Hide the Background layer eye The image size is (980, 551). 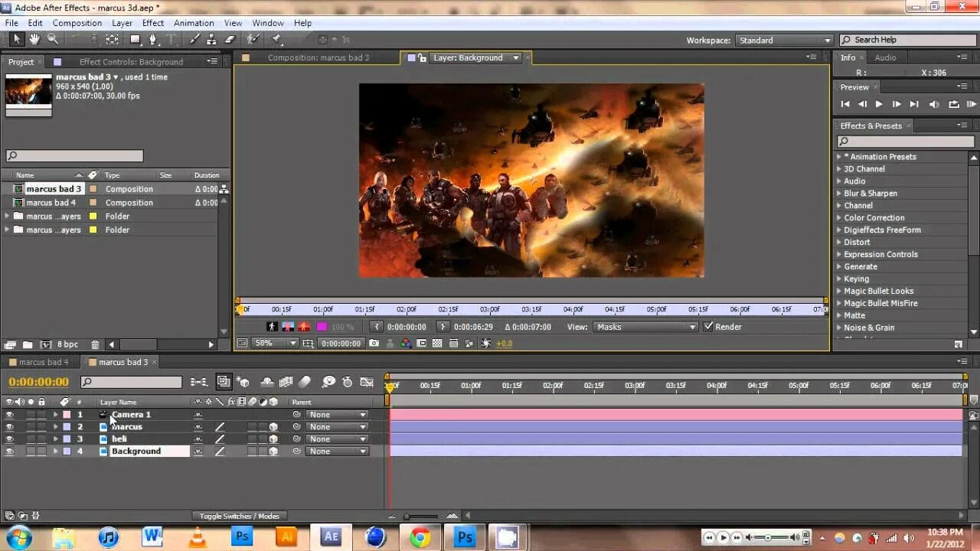pyautogui.click(x=9, y=452)
